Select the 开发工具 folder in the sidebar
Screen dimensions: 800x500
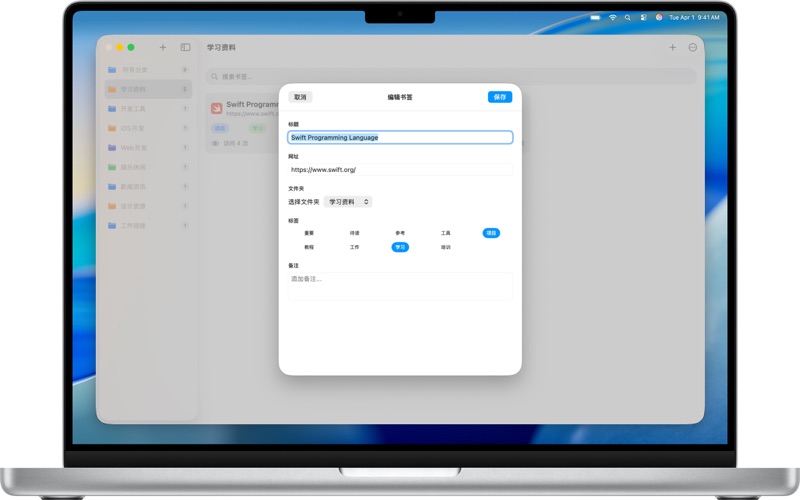click(148, 109)
